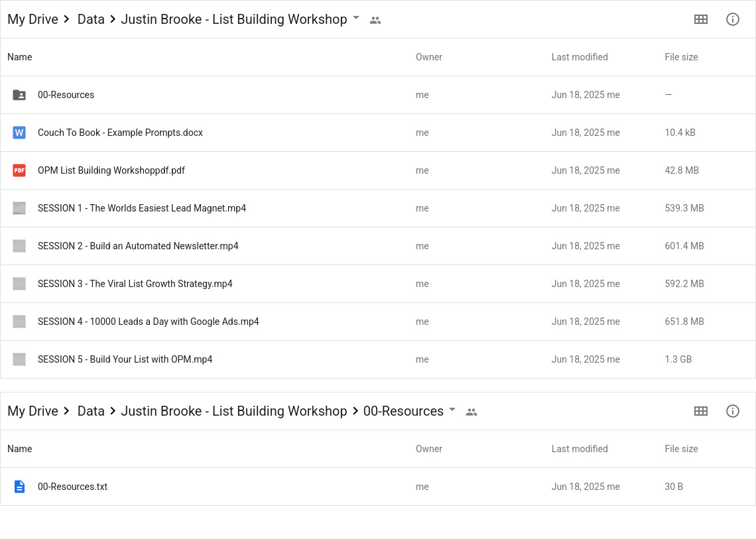This screenshot has height=539, width=756.
Task: Click the modified date for 00-Resources.txt
Action: (x=586, y=487)
